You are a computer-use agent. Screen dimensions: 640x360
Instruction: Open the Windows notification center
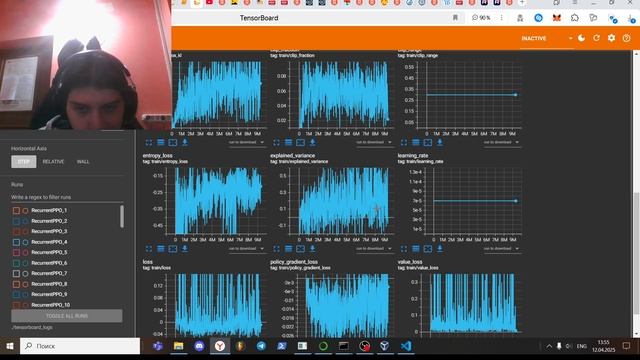pyautogui.click(x=626, y=346)
